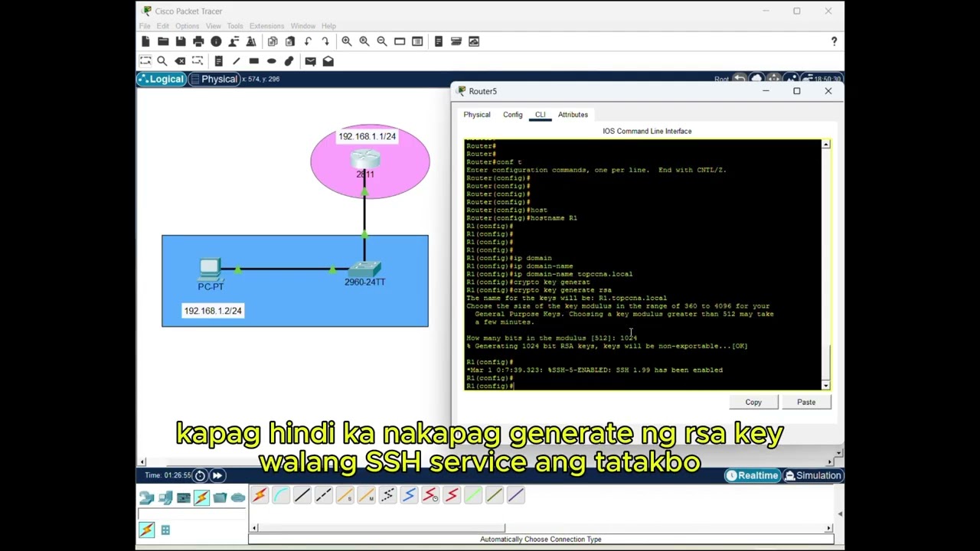
Task: Zoom out using the magnifier minus icon
Action: click(x=382, y=41)
